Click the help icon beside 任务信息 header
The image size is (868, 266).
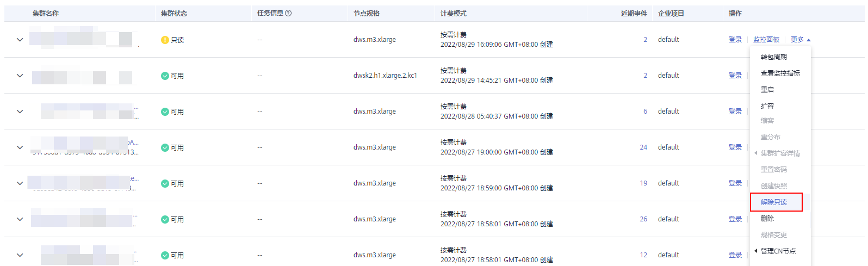tap(288, 13)
